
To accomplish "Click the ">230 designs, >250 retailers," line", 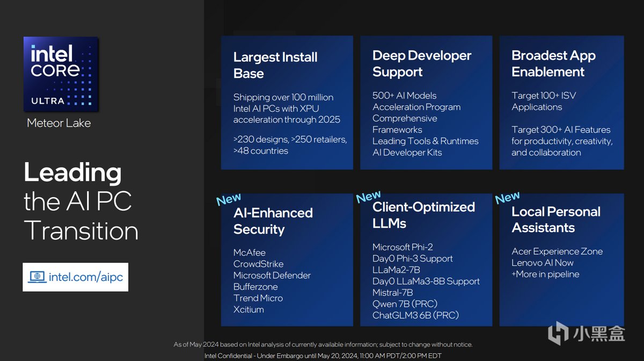I will point(290,140).
